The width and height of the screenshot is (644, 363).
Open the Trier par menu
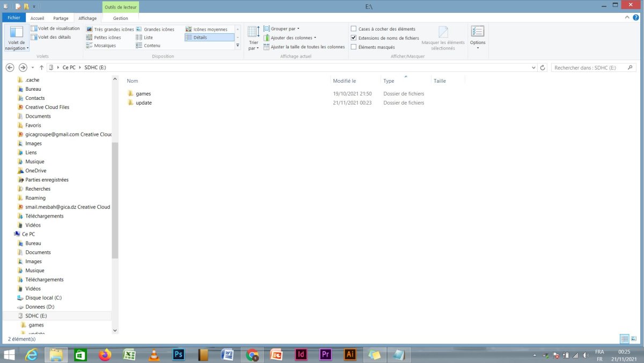tap(253, 39)
